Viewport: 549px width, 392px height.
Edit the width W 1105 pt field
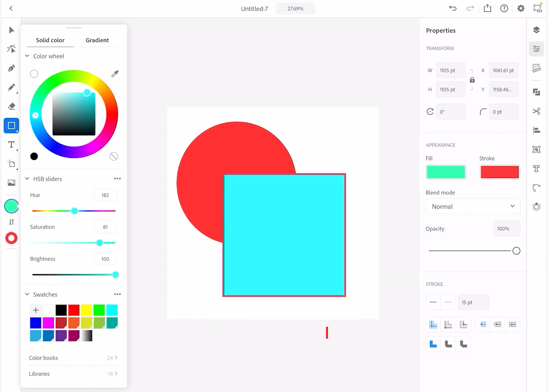click(451, 70)
